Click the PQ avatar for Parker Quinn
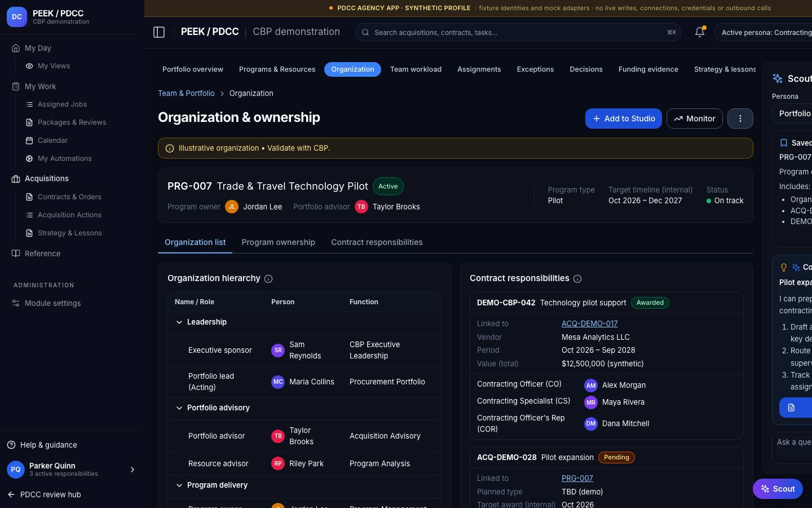This screenshot has width=812, height=508. pyautogui.click(x=16, y=470)
